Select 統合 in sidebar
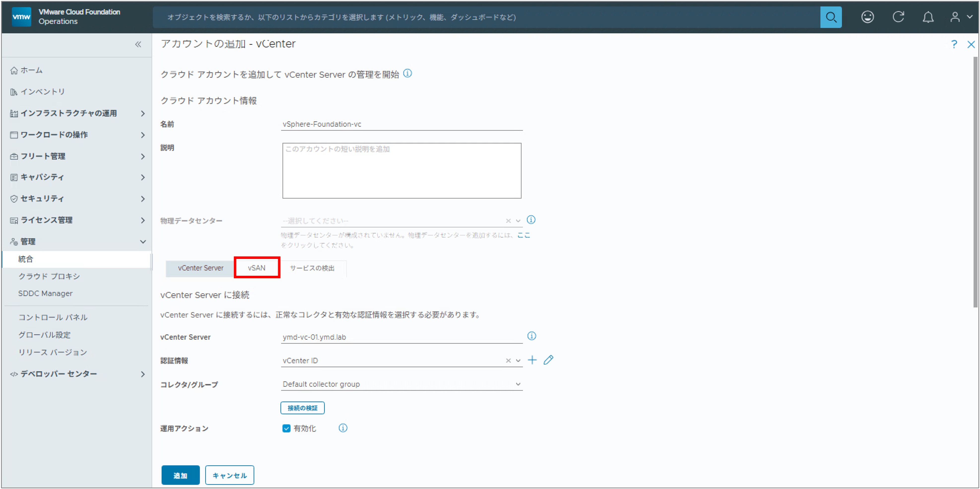 76,259
